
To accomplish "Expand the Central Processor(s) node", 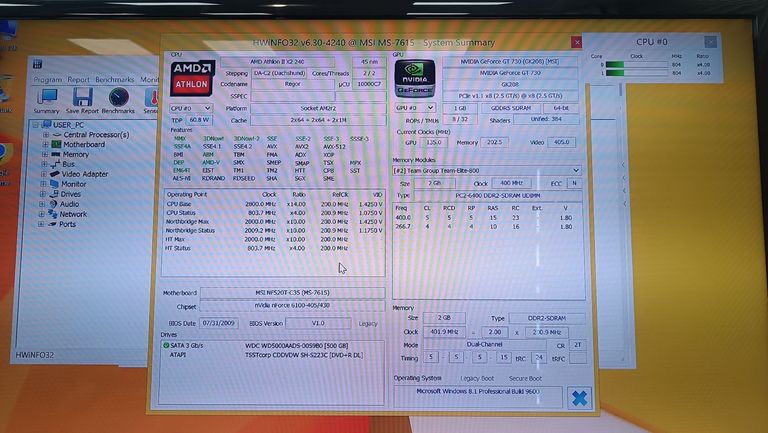I will [x=46, y=135].
